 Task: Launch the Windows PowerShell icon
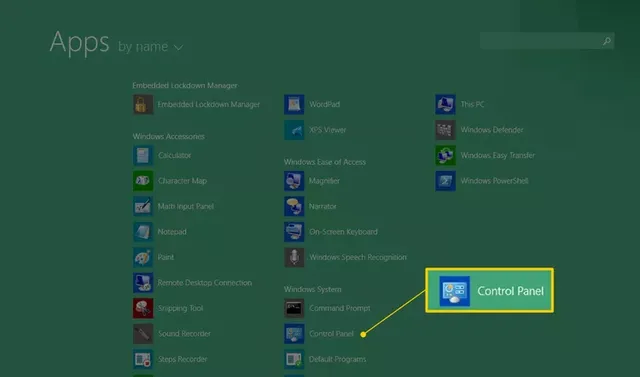pyautogui.click(x=445, y=181)
